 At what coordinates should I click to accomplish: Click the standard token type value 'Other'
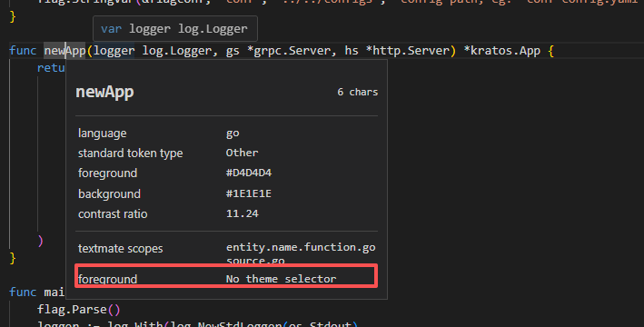pos(242,153)
